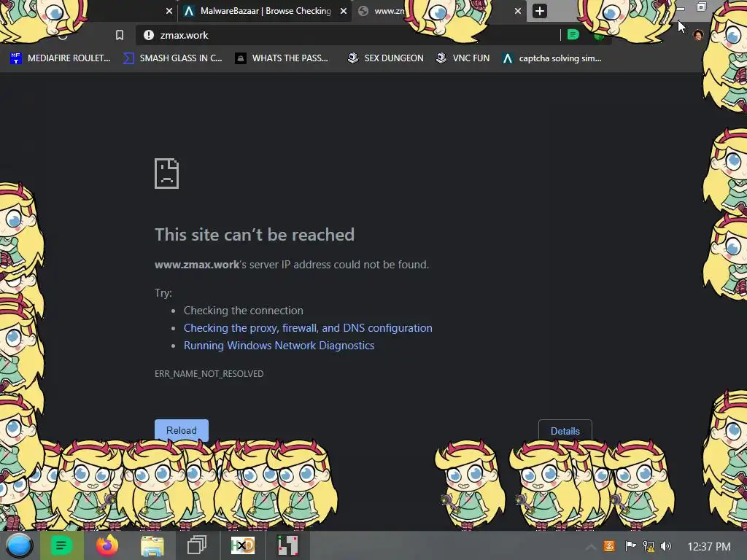
Task: Switch to the www.zmax tab
Action: 388,11
